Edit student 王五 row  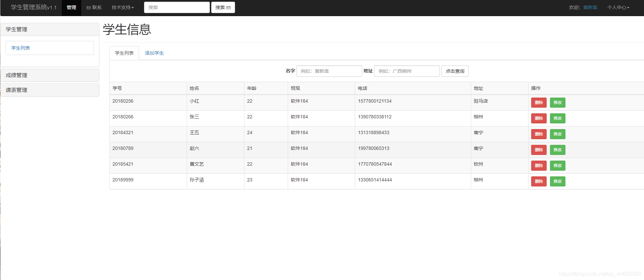click(558, 134)
